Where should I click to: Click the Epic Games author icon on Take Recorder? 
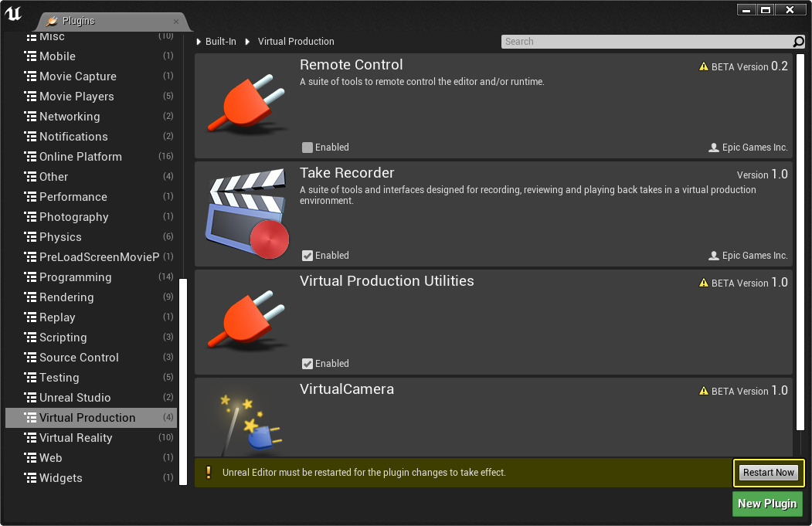click(x=714, y=255)
